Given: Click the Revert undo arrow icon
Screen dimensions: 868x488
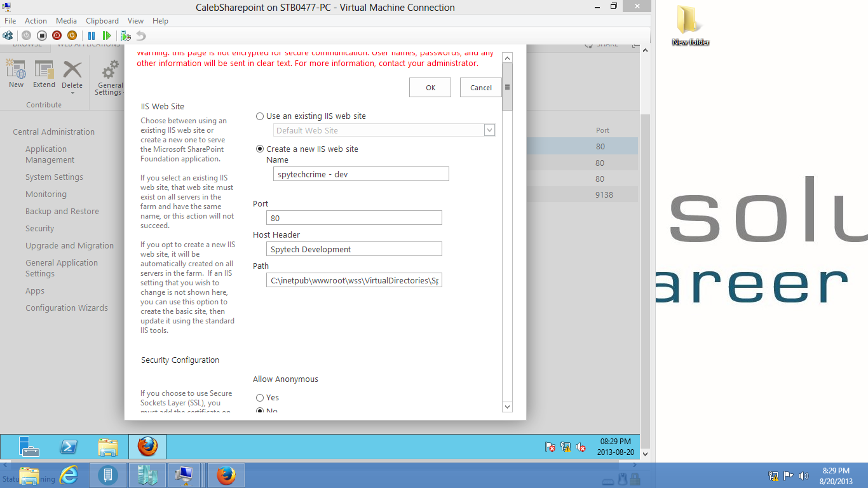Looking at the screenshot, I should (141, 36).
